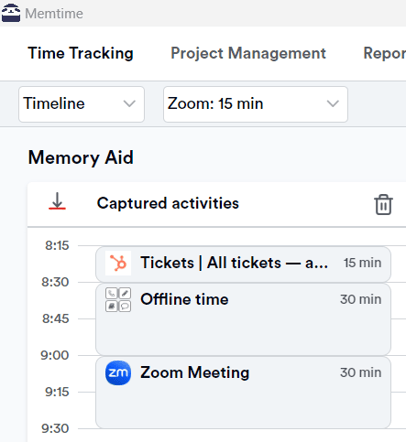The height and width of the screenshot is (442, 406).
Task: Select the Offline time 30 min block
Action: pos(243,319)
